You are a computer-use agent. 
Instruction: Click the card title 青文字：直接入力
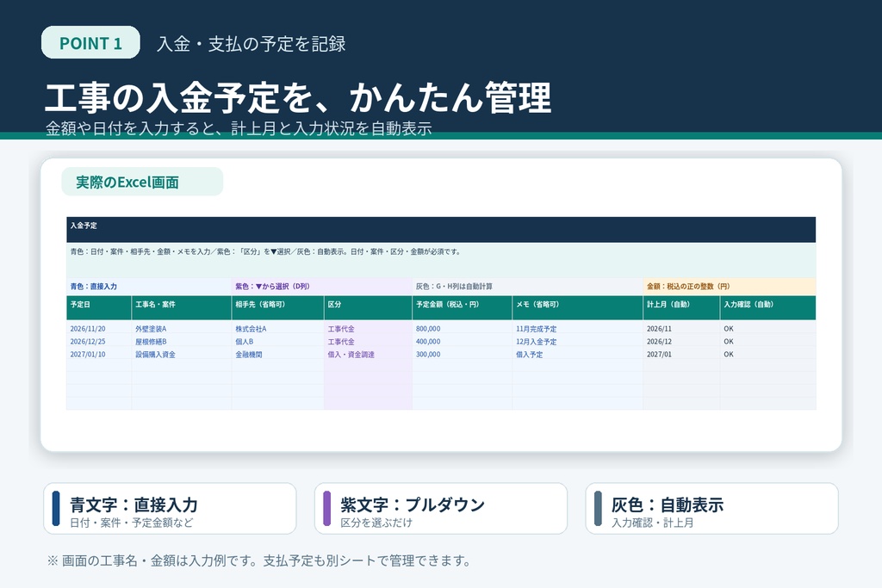pyautogui.click(x=134, y=504)
